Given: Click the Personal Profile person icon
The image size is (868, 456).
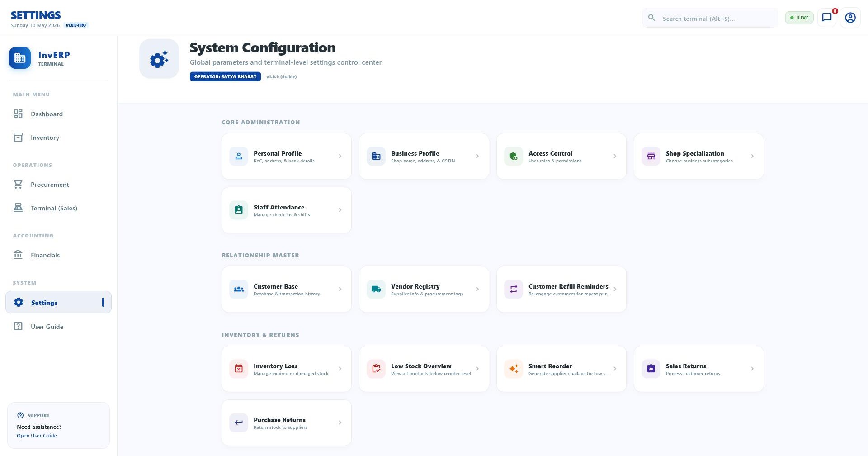Looking at the screenshot, I should click(239, 157).
